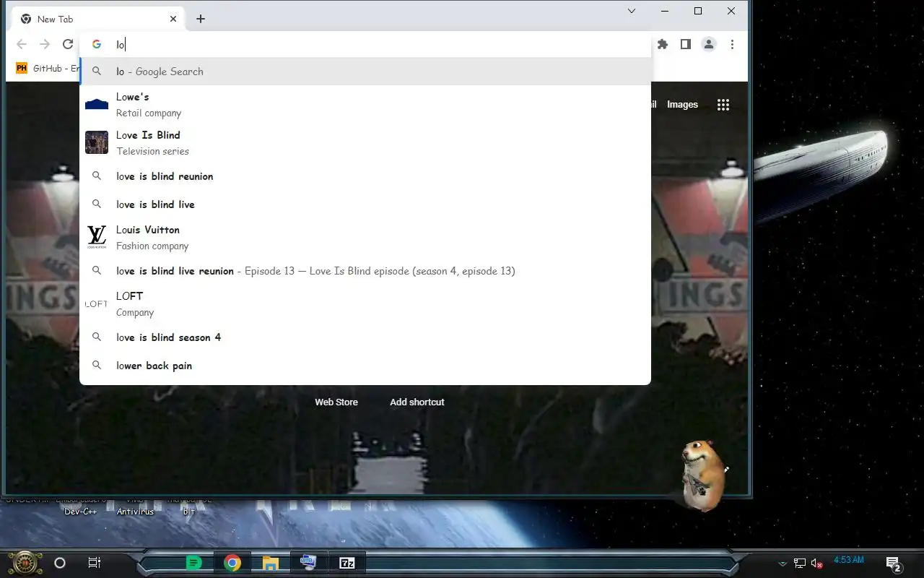Select the New Tab tab
The image size is (924, 578).
pyautogui.click(x=98, y=19)
